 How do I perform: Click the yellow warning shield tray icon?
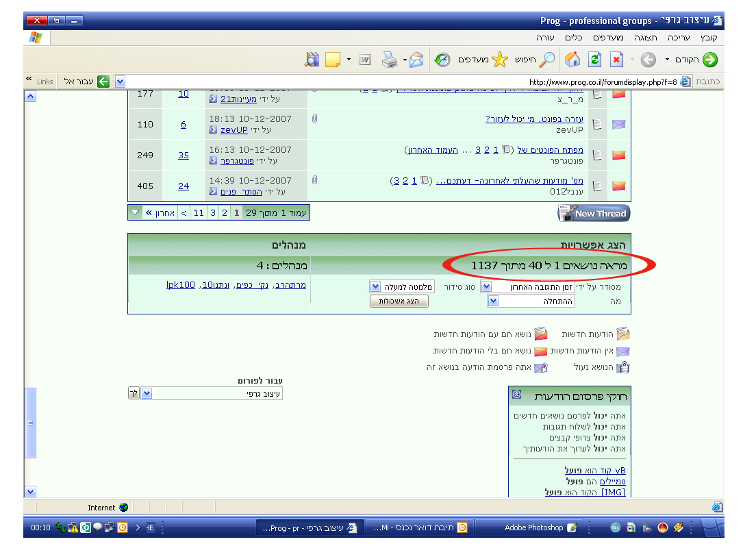73,528
